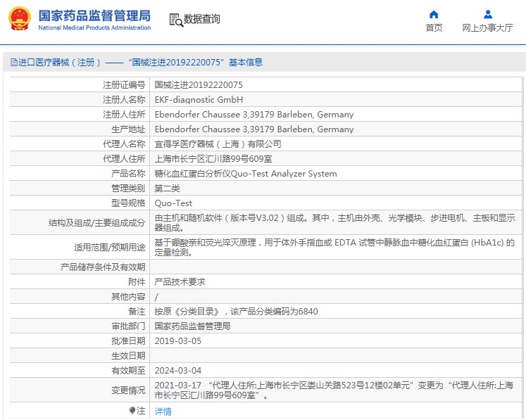Click the 注册证编号 row label

point(124,85)
